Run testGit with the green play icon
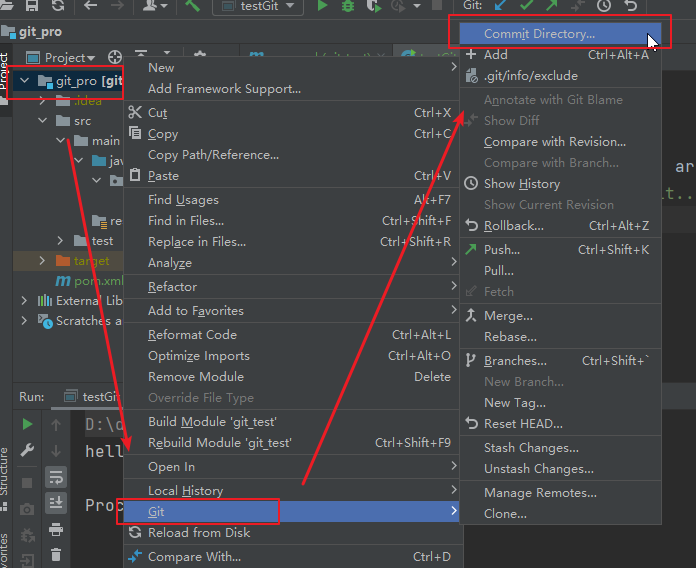The width and height of the screenshot is (696, 568). click(x=323, y=6)
